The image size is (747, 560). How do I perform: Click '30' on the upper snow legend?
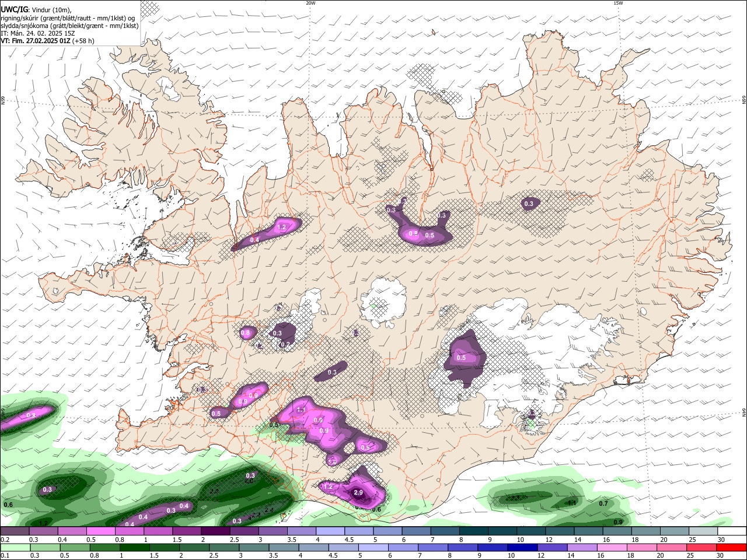click(721, 540)
